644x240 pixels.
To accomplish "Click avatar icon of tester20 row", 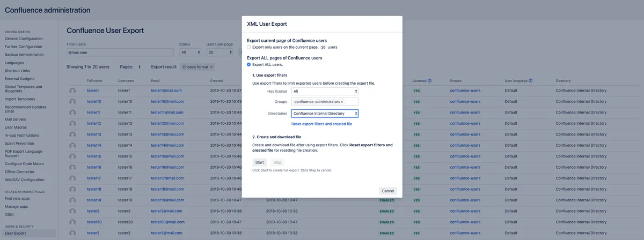I will [72, 222].
